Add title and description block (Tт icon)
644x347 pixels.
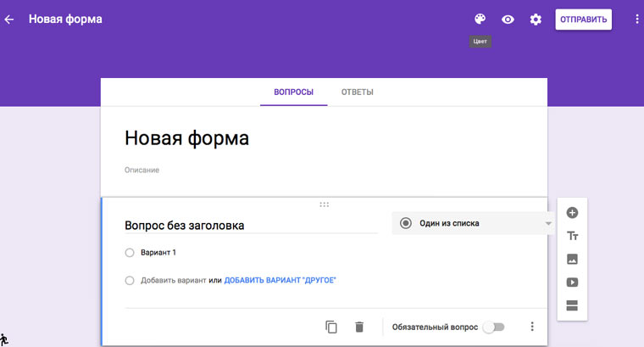click(x=572, y=236)
